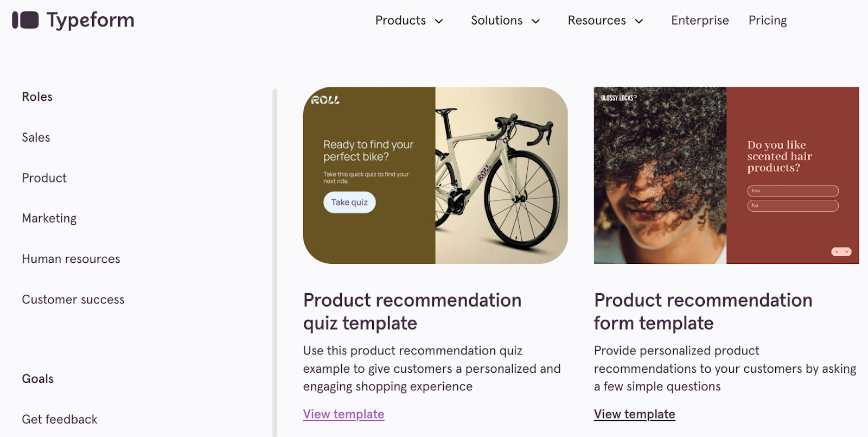
Task: Open the bike quiz template thumbnail
Action: [x=435, y=175]
